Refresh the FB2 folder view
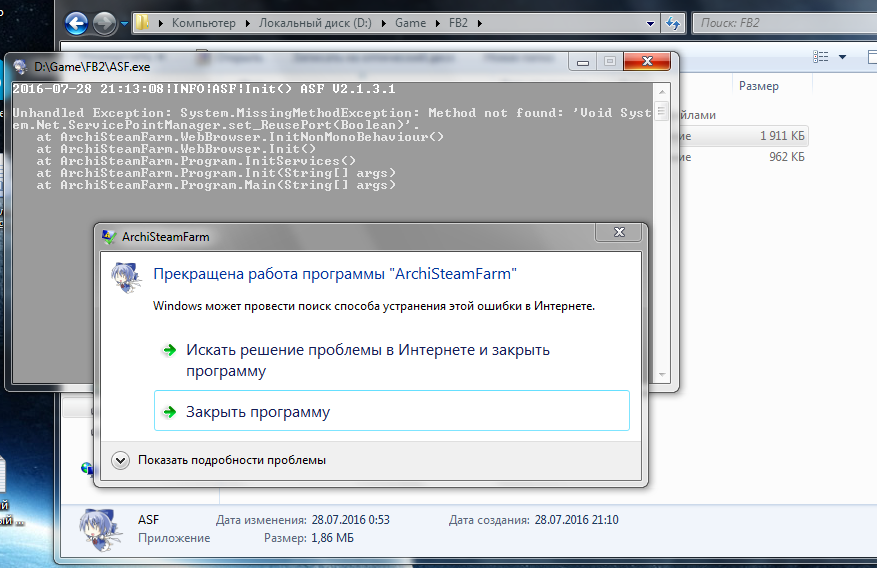Screen dimensions: 877x568 tap(673, 23)
